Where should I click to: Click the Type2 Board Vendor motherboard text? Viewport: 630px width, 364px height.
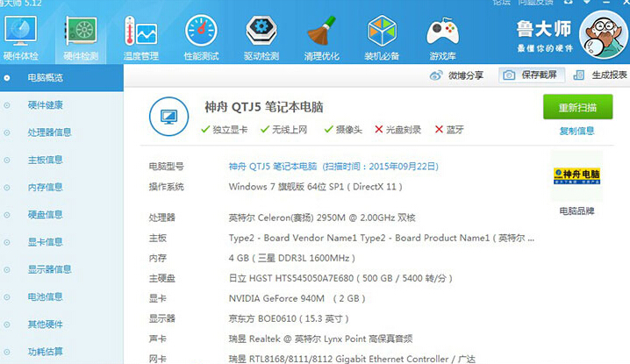point(382,238)
